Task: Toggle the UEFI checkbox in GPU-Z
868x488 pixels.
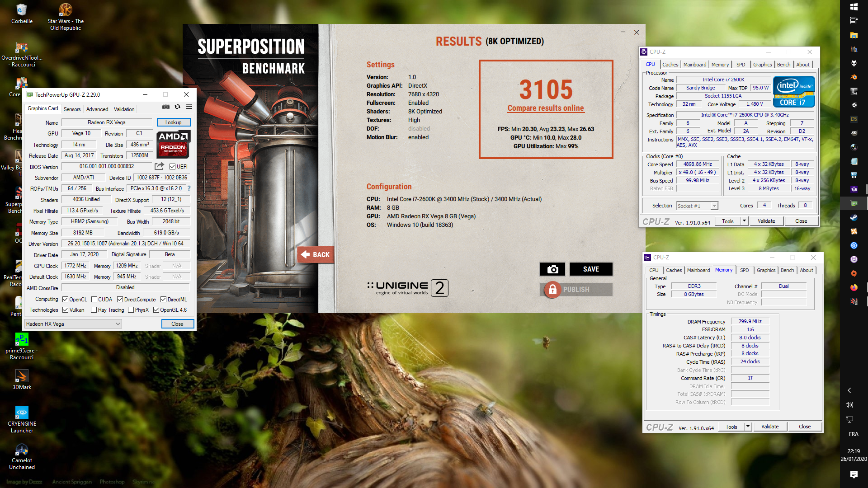Action: click(x=172, y=166)
